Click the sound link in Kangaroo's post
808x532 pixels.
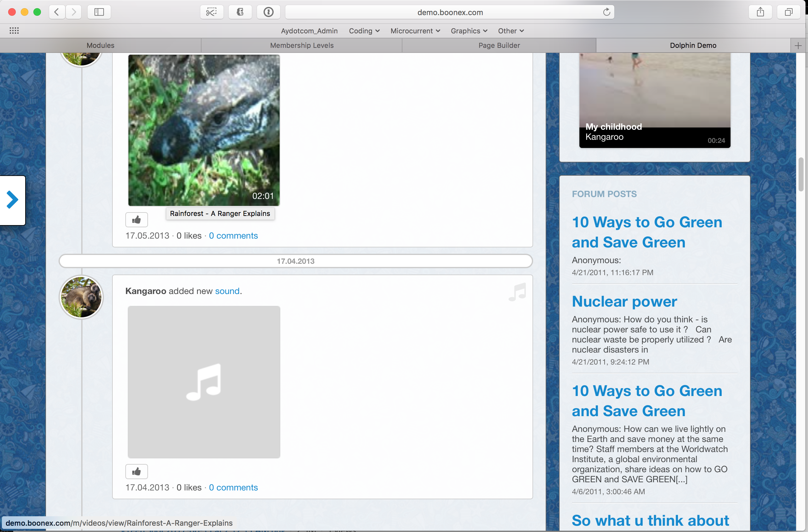click(x=227, y=291)
